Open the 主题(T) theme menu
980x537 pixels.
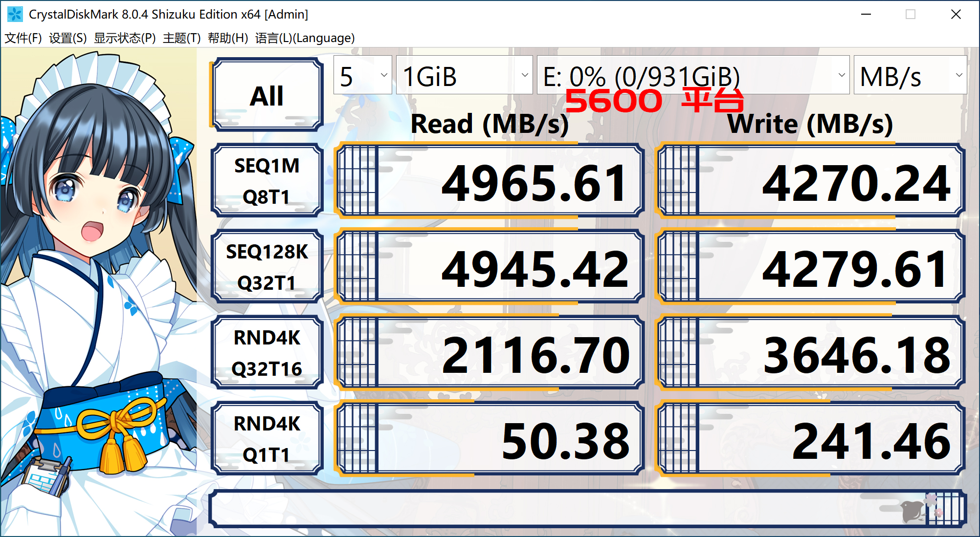click(x=181, y=38)
